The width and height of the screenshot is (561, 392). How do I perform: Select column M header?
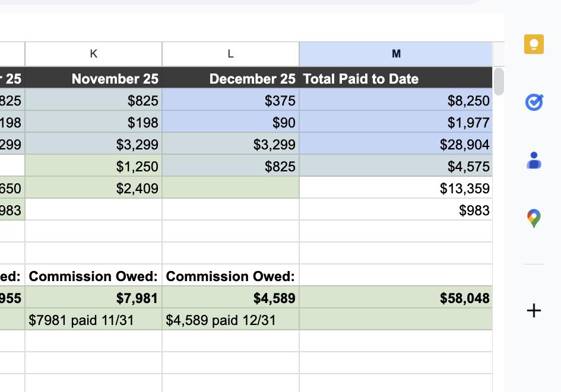396,53
